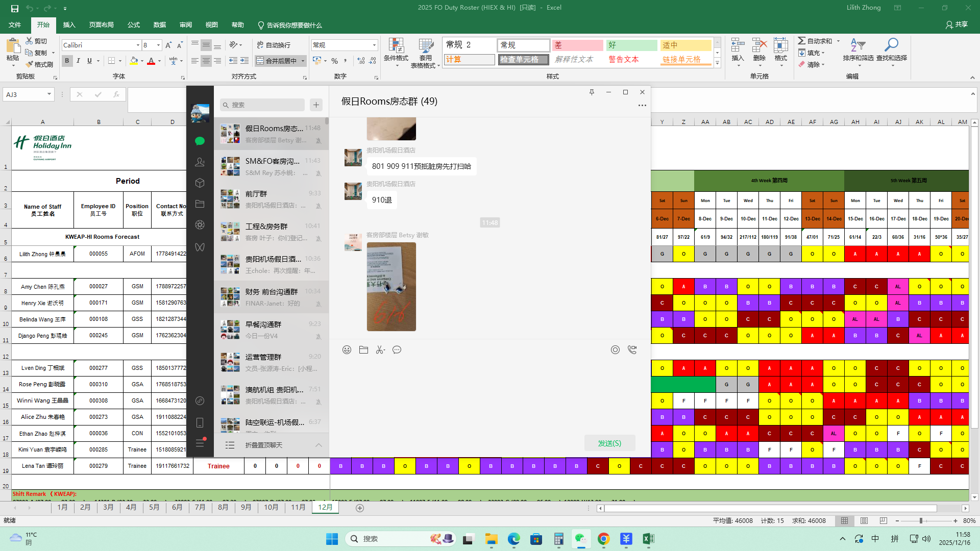Expand the number format 常规 dropdown
The width and height of the screenshot is (980, 551).
tap(374, 45)
